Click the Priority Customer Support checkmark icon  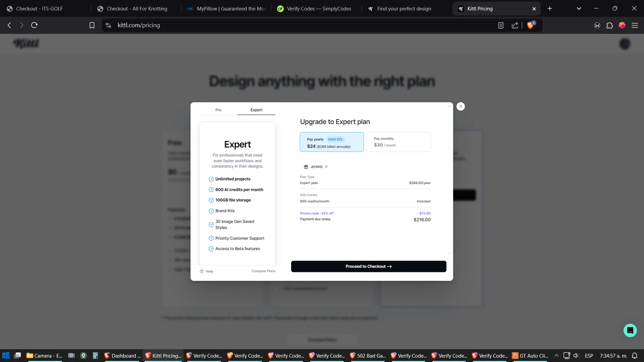(211, 238)
